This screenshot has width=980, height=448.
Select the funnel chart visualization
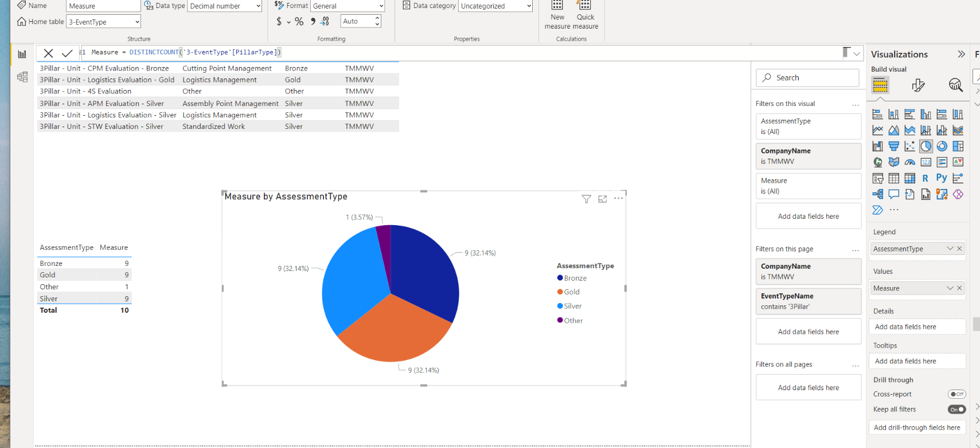[x=893, y=146]
